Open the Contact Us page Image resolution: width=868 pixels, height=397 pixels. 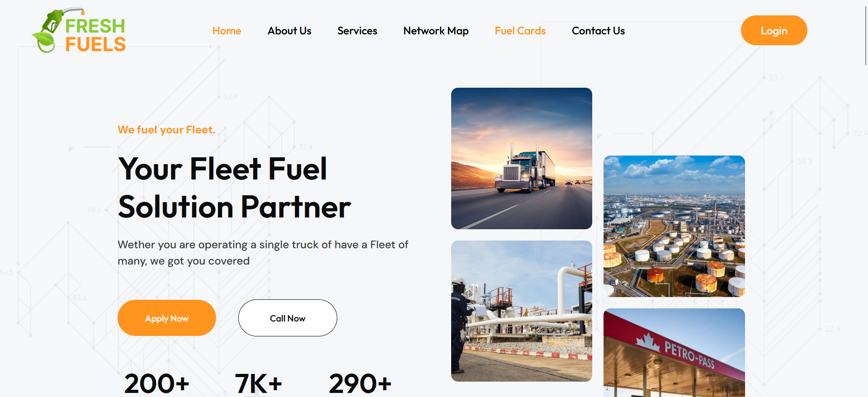click(598, 31)
